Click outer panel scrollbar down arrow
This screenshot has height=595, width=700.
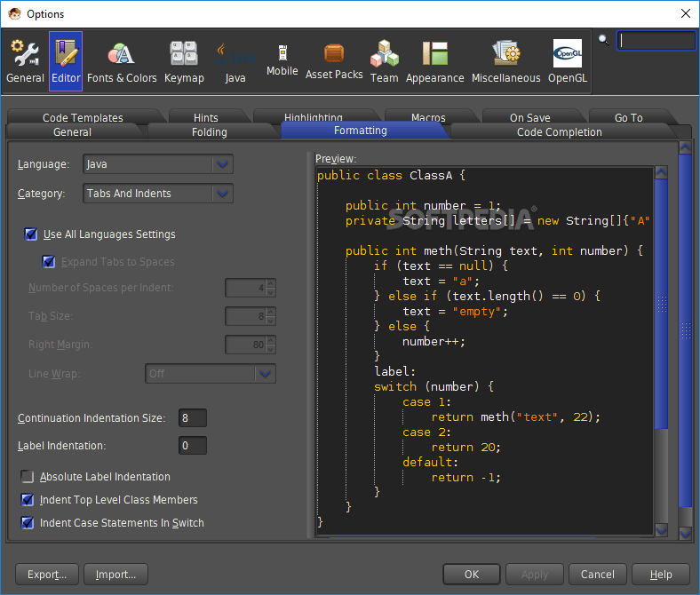[x=685, y=533]
